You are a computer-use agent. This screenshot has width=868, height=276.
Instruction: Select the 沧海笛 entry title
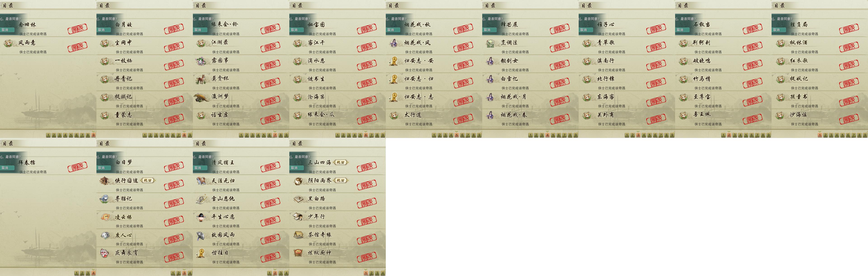(316, 97)
